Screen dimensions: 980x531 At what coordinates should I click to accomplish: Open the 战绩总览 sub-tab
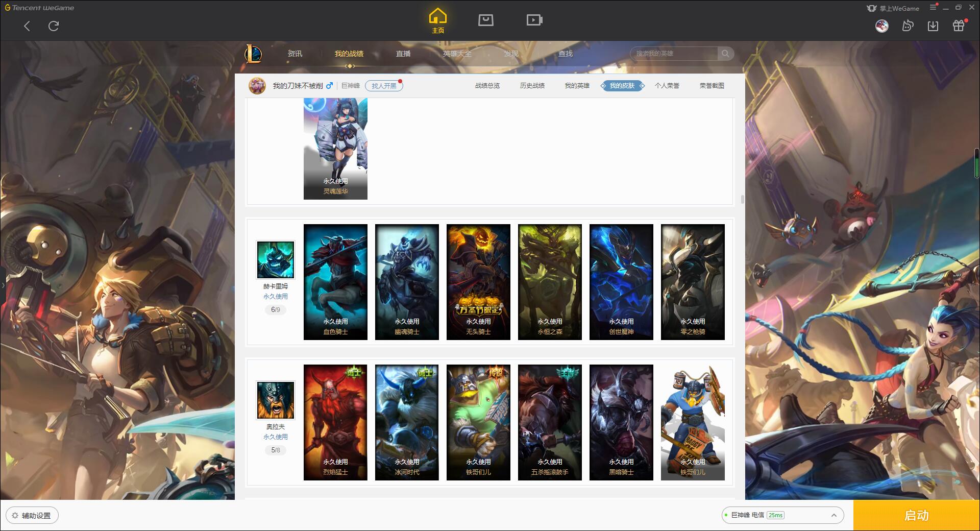click(x=487, y=86)
